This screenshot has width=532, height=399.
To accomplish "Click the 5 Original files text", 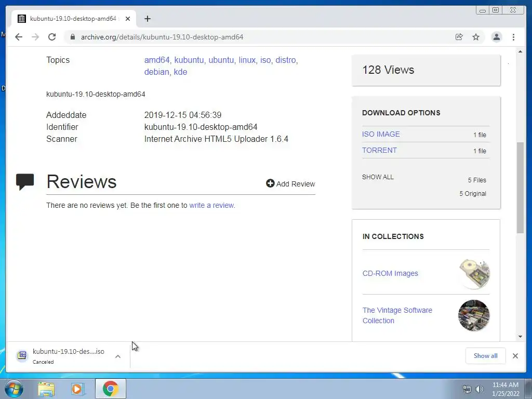I will pos(473,194).
